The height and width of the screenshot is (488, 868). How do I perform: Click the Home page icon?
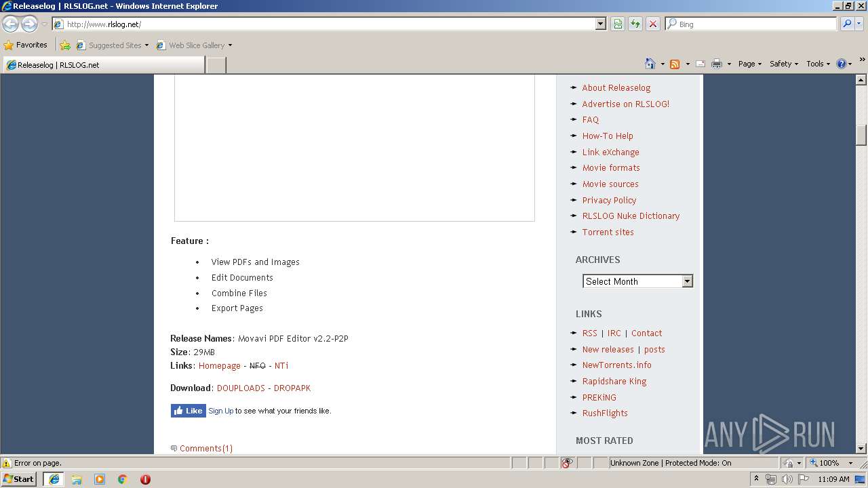click(650, 64)
